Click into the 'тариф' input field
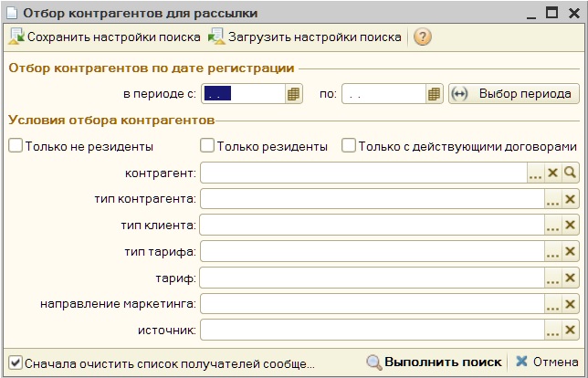 [373, 278]
